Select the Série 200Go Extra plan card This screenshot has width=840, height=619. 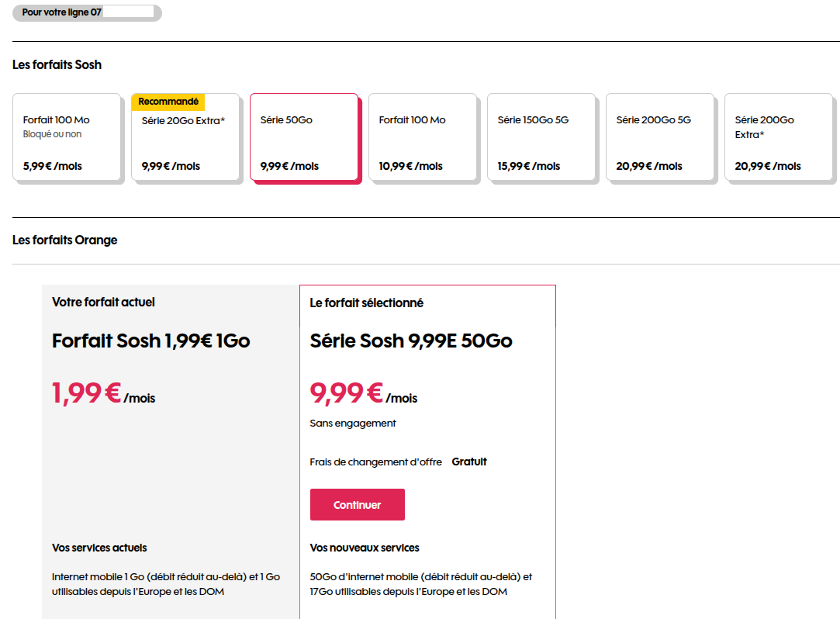coord(779,138)
